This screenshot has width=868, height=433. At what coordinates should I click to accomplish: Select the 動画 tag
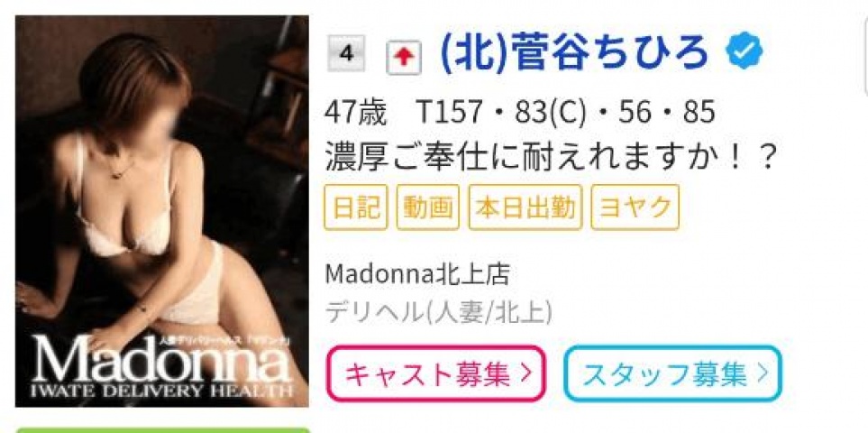[x=428, y=207]
